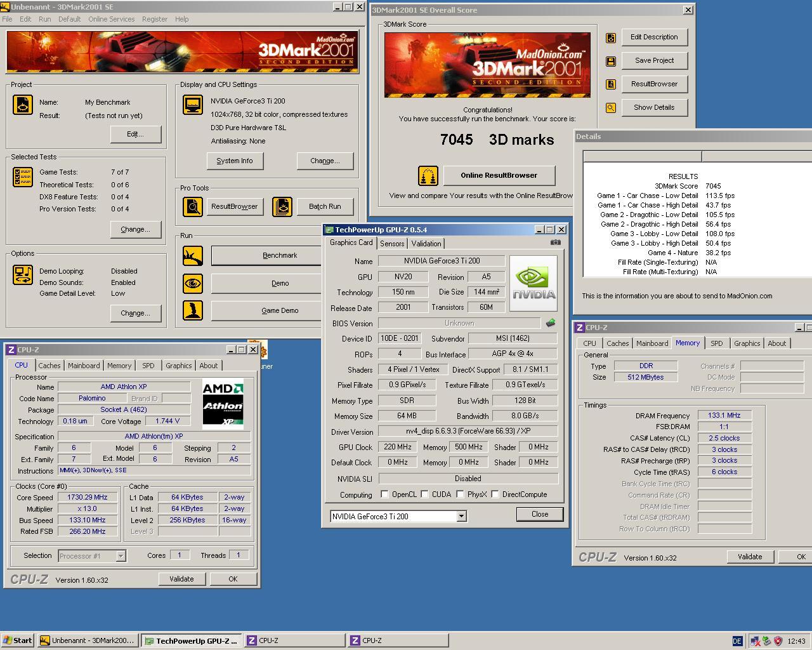Screen dimensions: 812x650
Task: Switch to the SPD tab in right CPU-Z window
Action: 716,343
